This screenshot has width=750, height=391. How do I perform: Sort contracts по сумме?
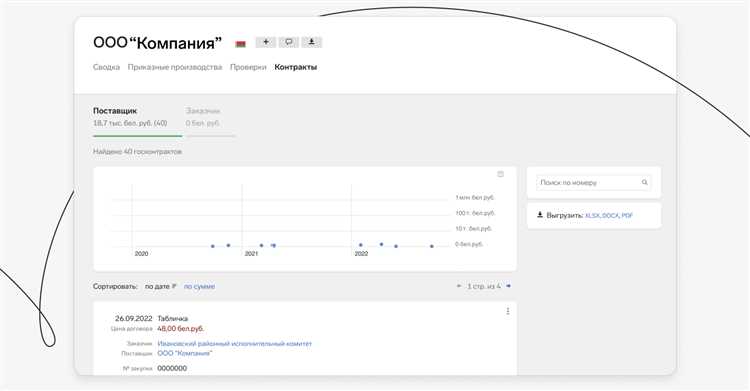tap(199, 286)
